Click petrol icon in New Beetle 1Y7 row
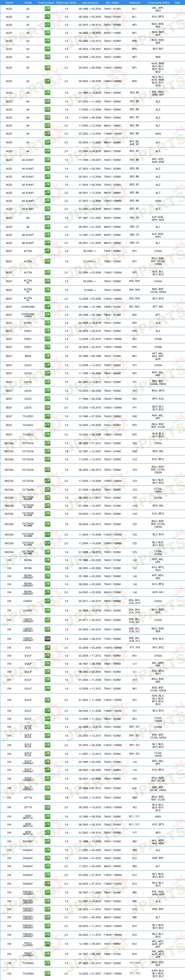The height and width of the screenshot is (980, 185). click(x=47, y=832)
